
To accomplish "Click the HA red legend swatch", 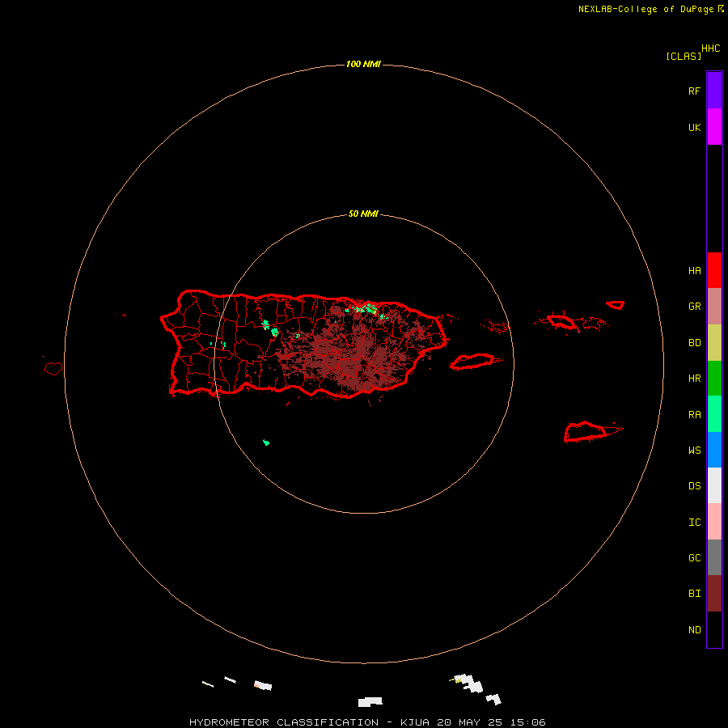I will [714, 270].
